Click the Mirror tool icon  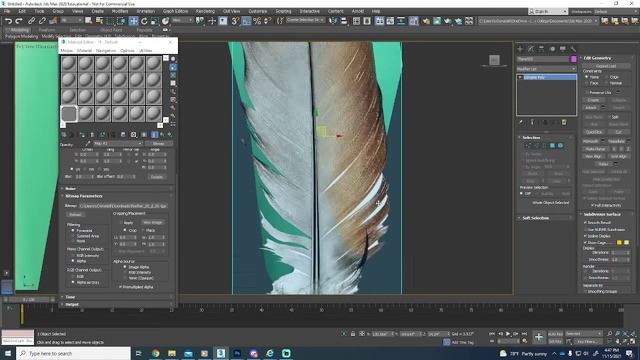click(333, 21)
